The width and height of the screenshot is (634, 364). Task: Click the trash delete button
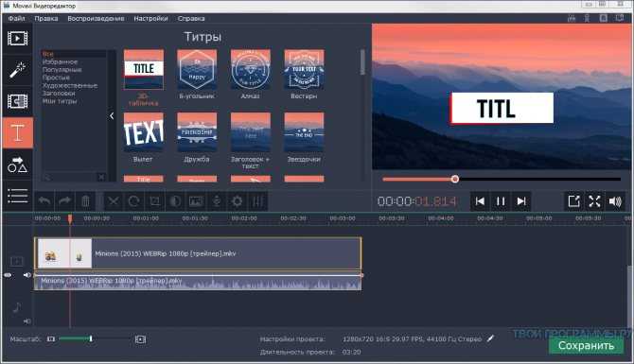(x=85, y=200)
